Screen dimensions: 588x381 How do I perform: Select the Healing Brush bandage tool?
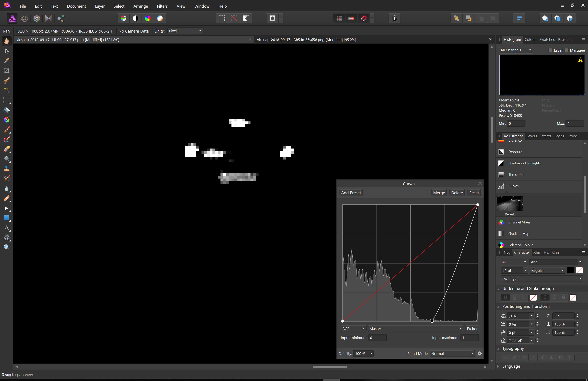tap(7, 198)
